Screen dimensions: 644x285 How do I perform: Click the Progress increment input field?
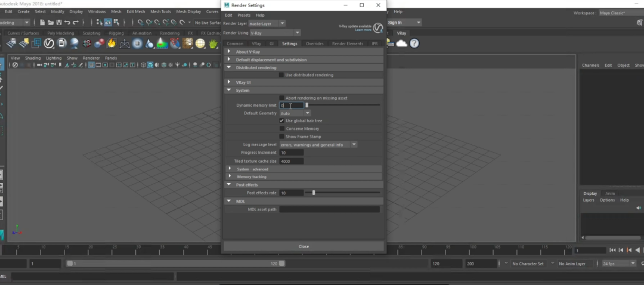(292, 153)
